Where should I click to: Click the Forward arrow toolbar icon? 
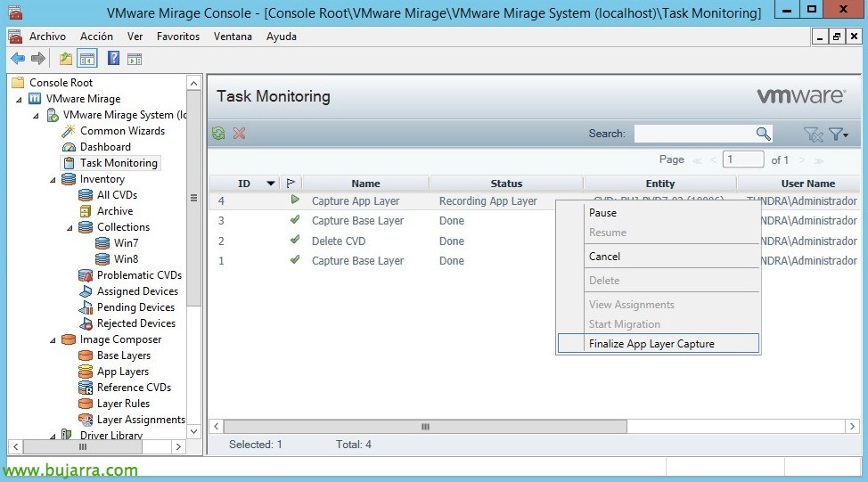point(38,58)
